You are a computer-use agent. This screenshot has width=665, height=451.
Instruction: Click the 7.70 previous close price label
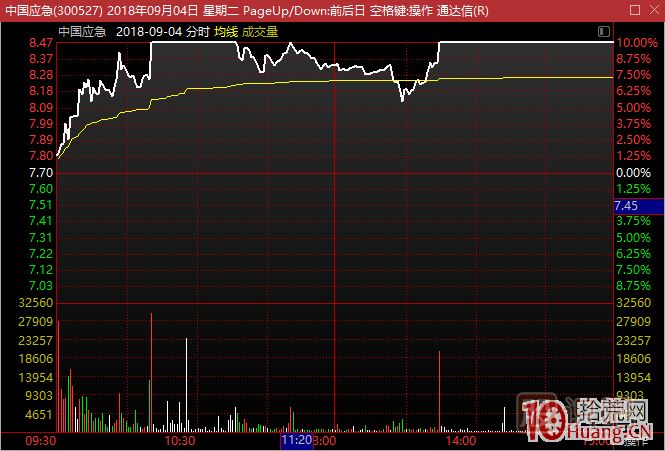41,172
